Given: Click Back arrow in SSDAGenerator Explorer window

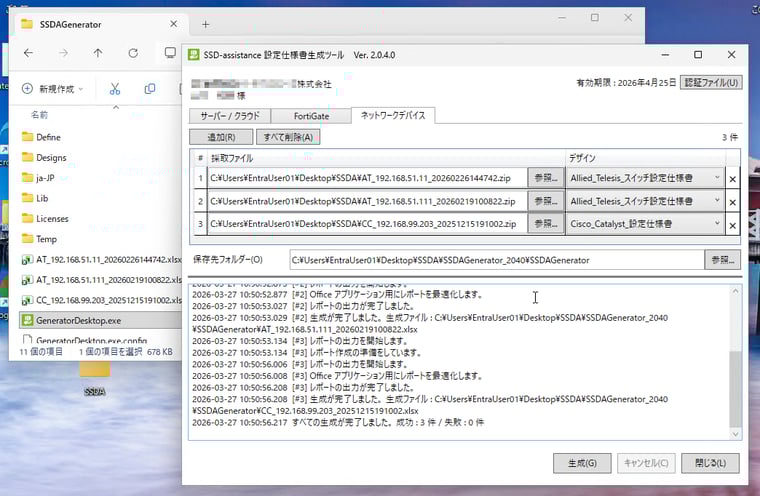Looking at the screenshot, I should click(28, 53).
